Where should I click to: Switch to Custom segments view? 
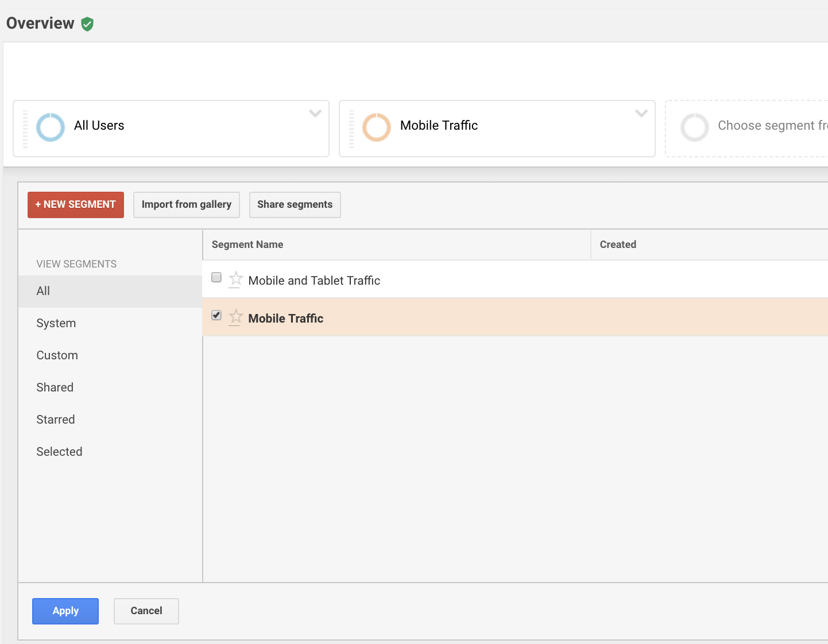57,355
